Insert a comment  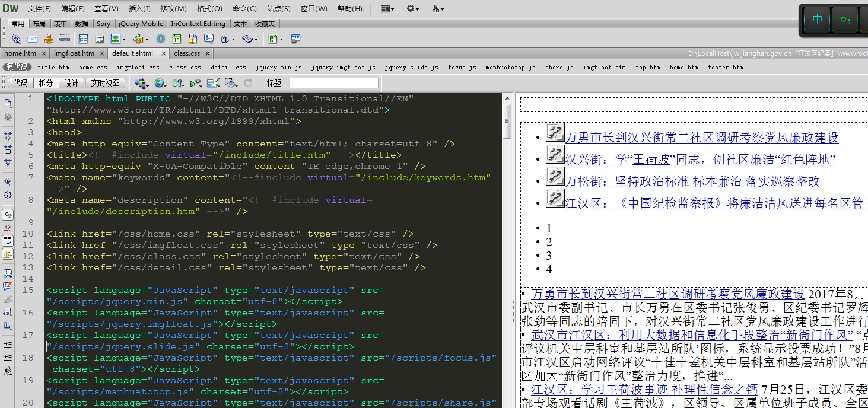click(209, 39)
